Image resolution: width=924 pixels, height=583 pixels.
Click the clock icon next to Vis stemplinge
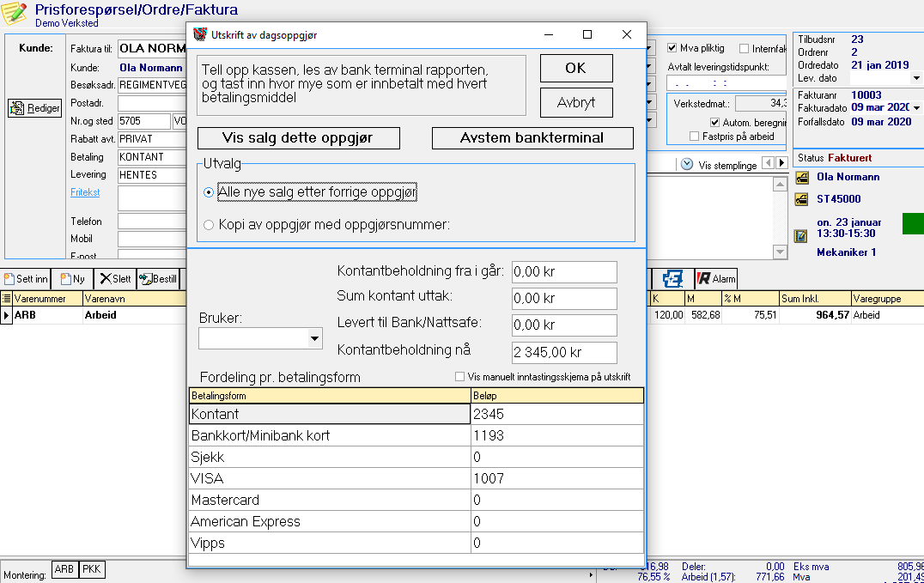point(687,165)
